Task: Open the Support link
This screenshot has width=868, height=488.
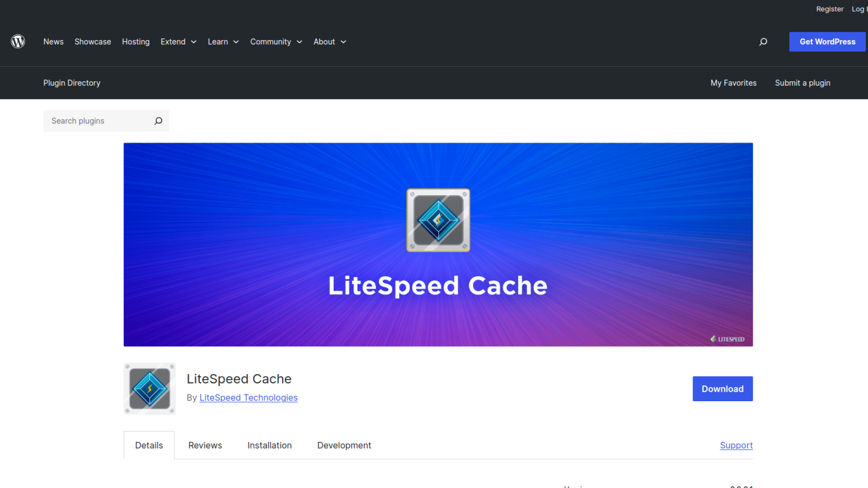Action: (x=736, y=445)
